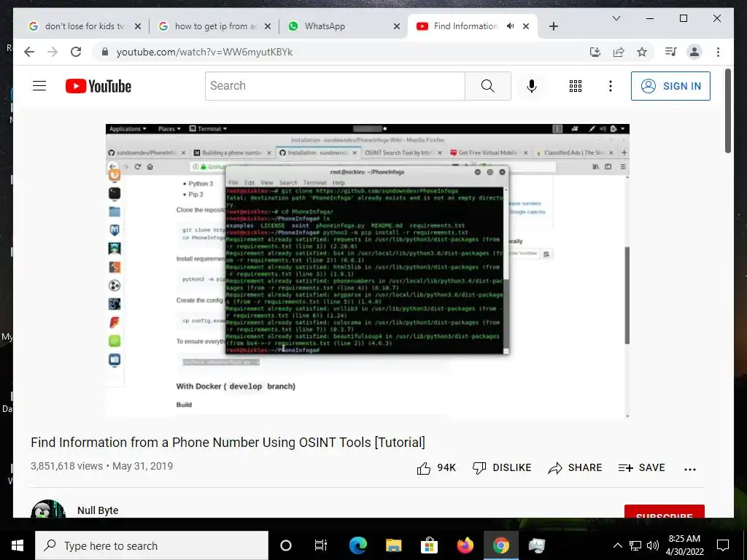Go to YouTube home via logo
Image resolution: width=747 pixels, height=560 pixels.
98,86
